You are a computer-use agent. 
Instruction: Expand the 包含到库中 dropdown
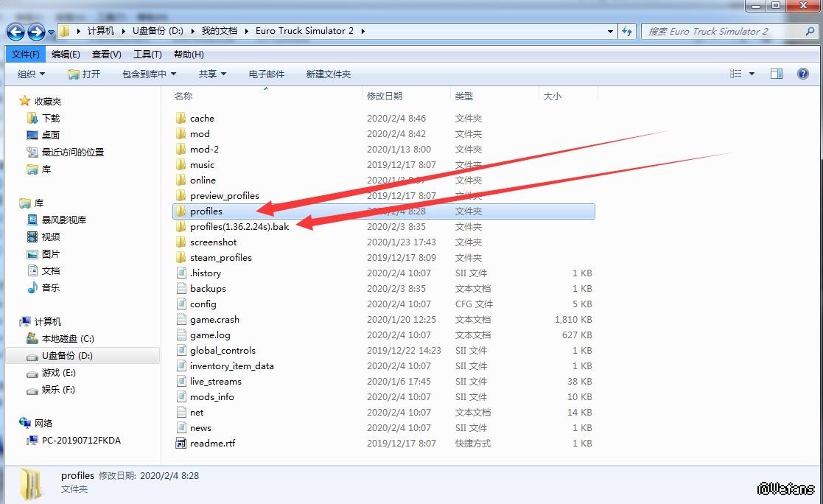pos(149,74)
